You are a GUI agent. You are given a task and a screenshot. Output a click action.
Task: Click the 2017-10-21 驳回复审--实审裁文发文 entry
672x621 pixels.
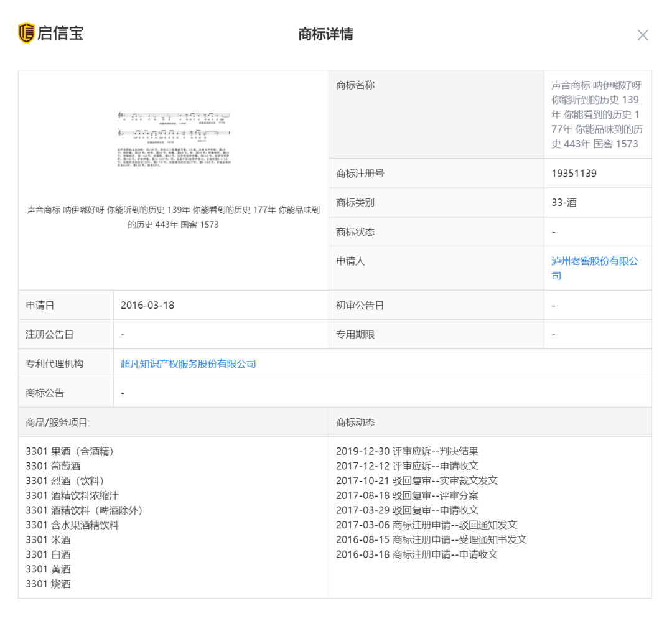tap(417, 481)
